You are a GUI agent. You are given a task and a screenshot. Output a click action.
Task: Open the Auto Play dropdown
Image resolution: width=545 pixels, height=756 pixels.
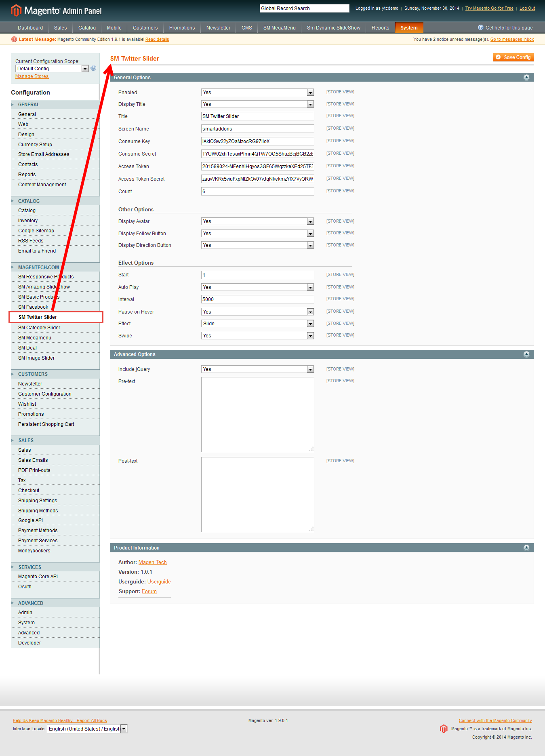(x=257, y=287)
